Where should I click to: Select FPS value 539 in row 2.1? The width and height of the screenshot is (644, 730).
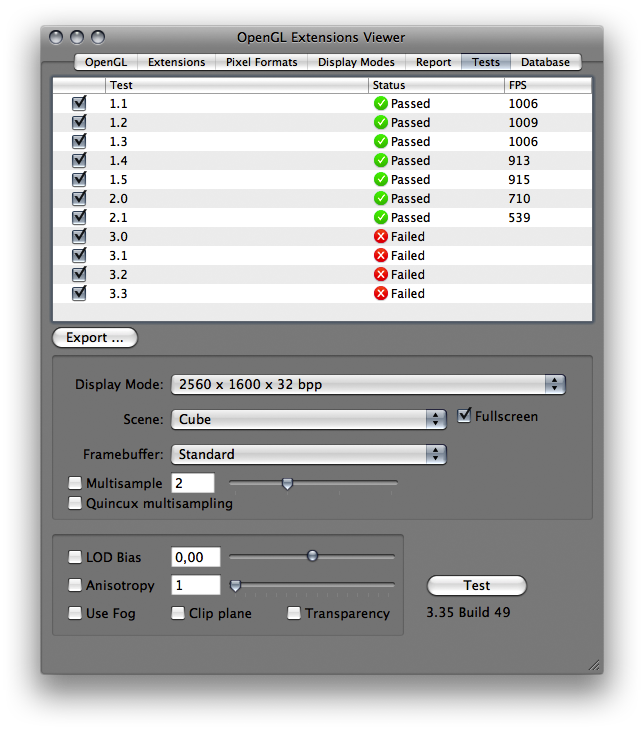(519, 217)
